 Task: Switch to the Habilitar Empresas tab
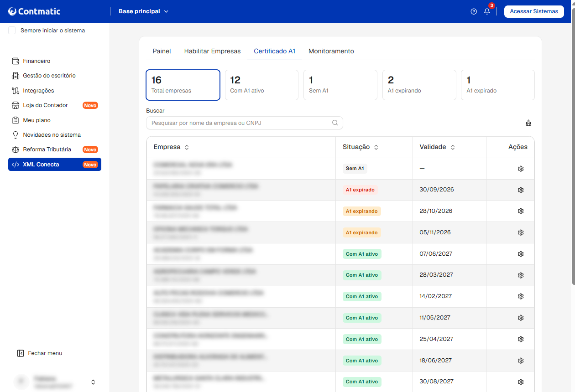[212, 51]
